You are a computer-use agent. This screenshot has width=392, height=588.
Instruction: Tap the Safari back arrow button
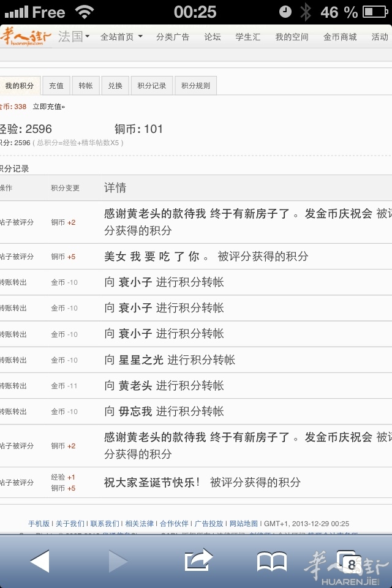(x=40, y=561)
